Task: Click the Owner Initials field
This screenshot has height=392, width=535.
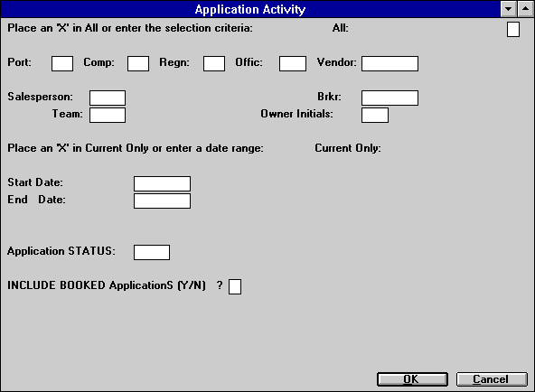Action: click(x=375, y=115)
